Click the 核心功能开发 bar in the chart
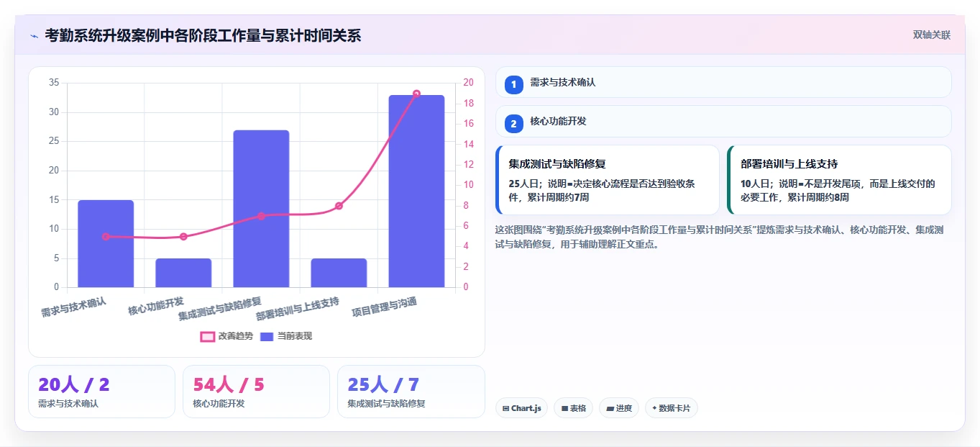Viewport: 980px width, 447px height. point(183,273)
